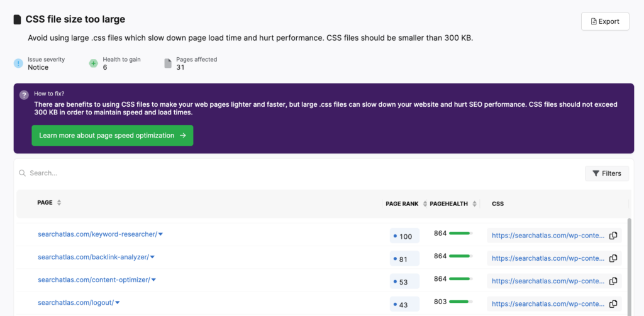The image size is (644, 316).
Task: Click the Issue severity info icon
Action: coord(18,63)
